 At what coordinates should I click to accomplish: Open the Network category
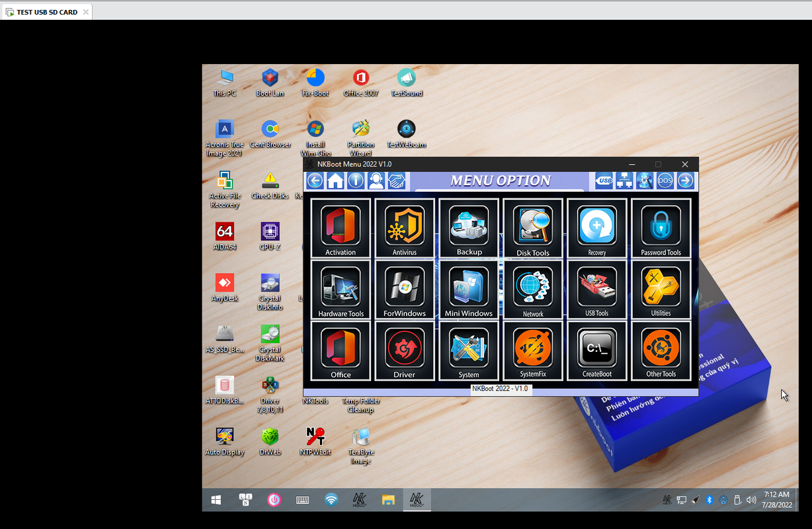point(533,290)
